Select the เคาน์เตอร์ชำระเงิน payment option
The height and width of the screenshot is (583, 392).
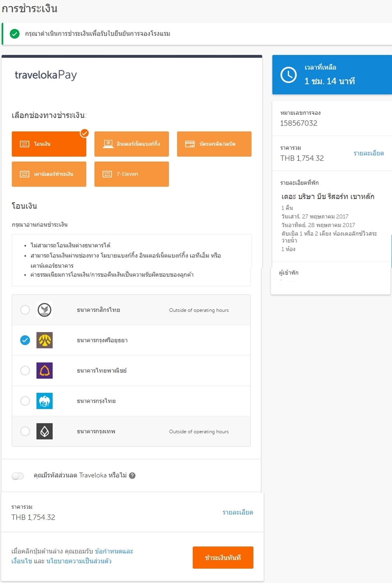click(49, 174)
